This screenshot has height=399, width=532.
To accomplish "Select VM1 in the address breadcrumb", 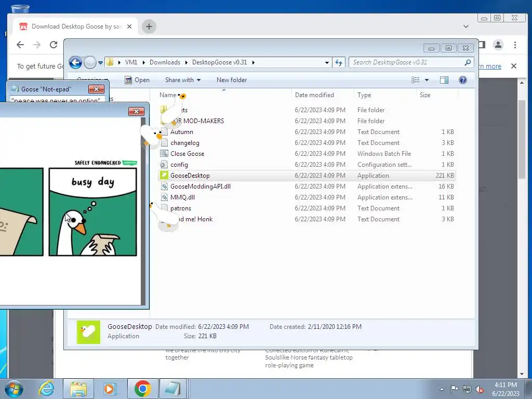I will click(x=131, y=62).
